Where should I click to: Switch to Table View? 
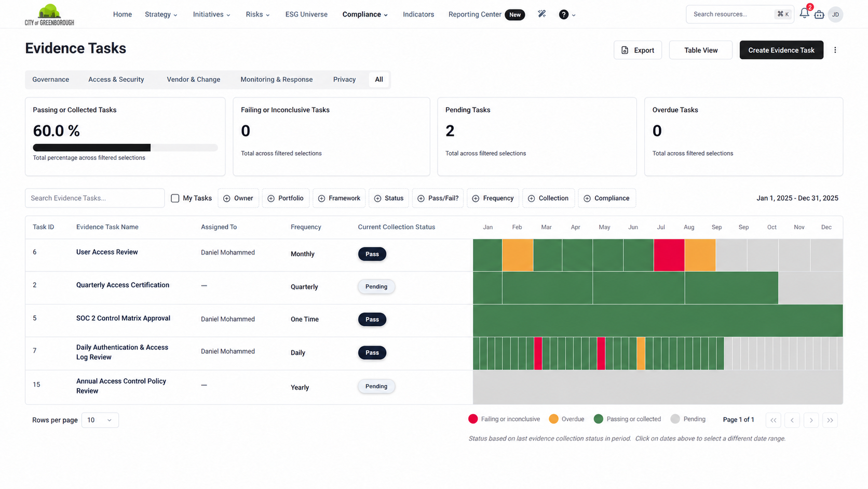tap(701, 50)
